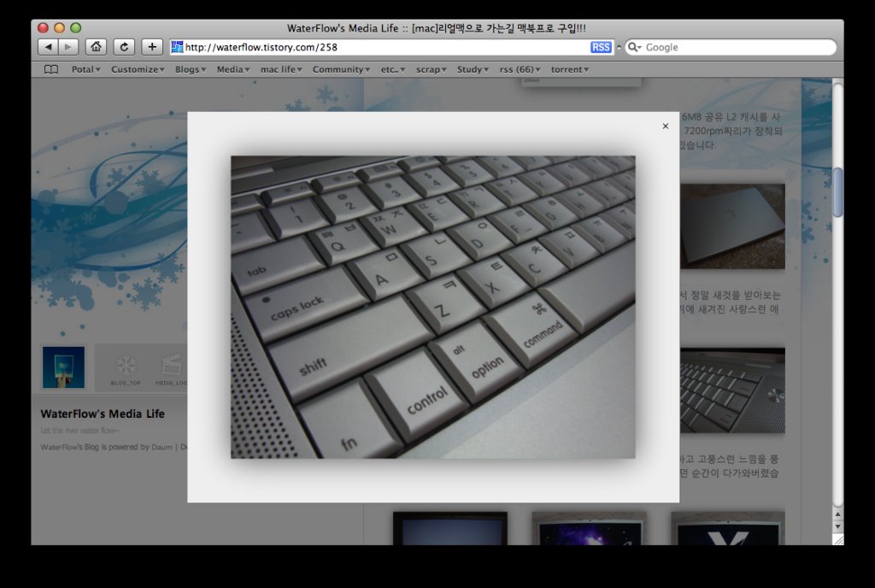Add a bookmark with plus button
This screenshot has width=875, height=588.
152,47
